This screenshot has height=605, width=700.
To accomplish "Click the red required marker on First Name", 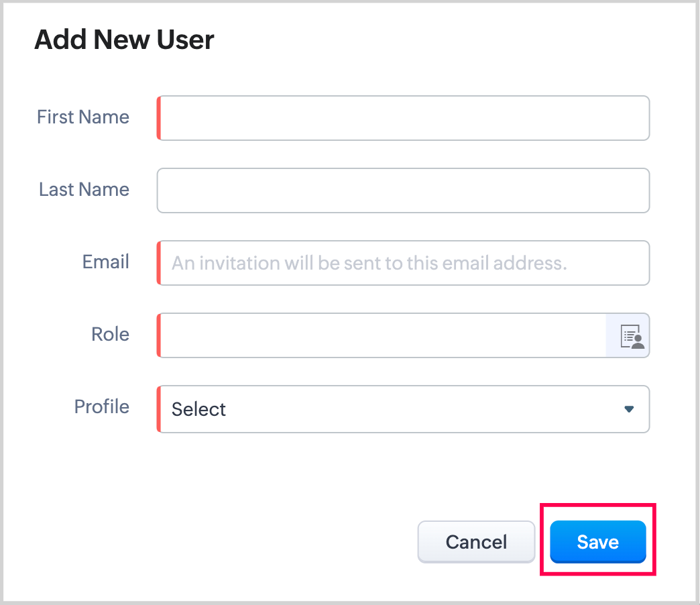I will pyautogui.click(x=159, y=118).
